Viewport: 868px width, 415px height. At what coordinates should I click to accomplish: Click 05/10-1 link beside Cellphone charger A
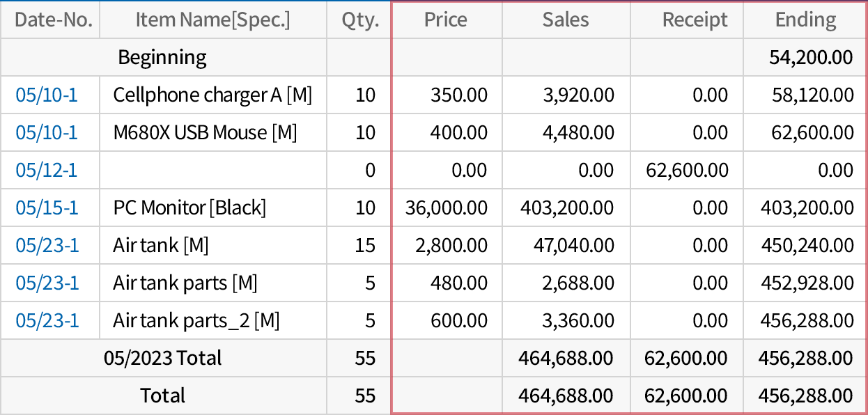(47, 95)
